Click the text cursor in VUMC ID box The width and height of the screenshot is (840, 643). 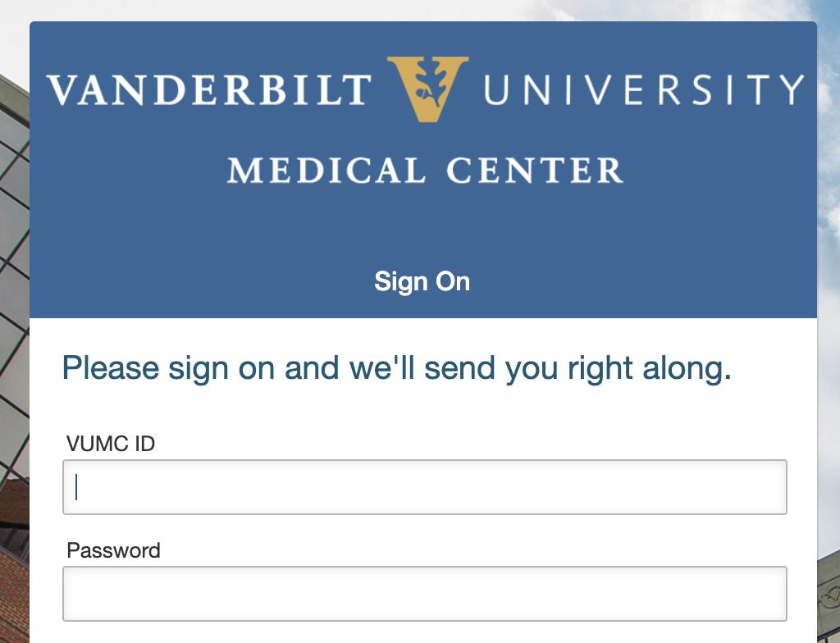pyautogui.click(x=76, y=487)
